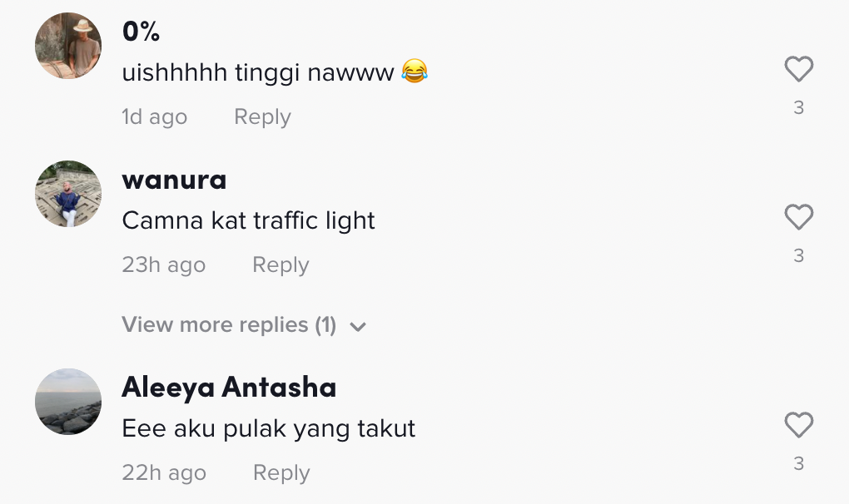Expand View more replies (1)
849x504 pixels.
pos(229,325)
